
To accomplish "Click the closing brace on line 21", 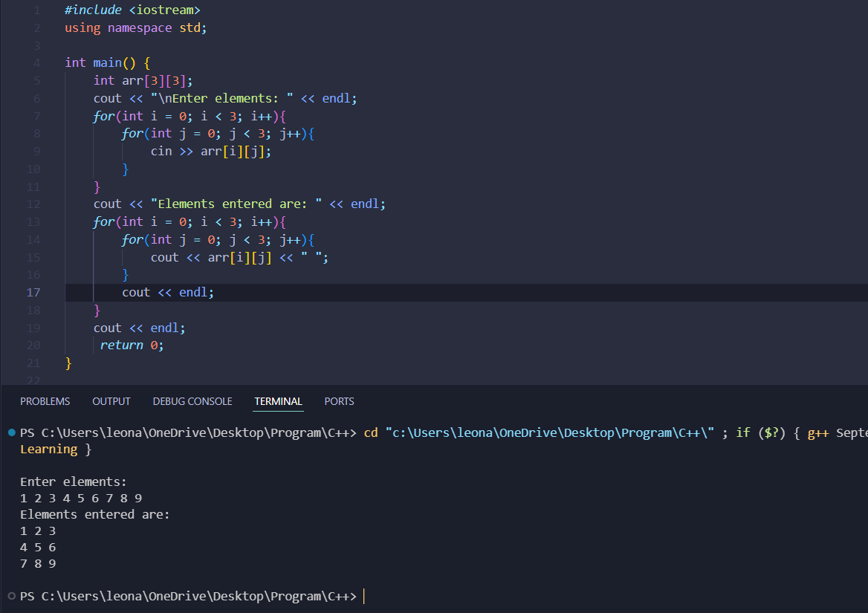I will coord(68,363).
